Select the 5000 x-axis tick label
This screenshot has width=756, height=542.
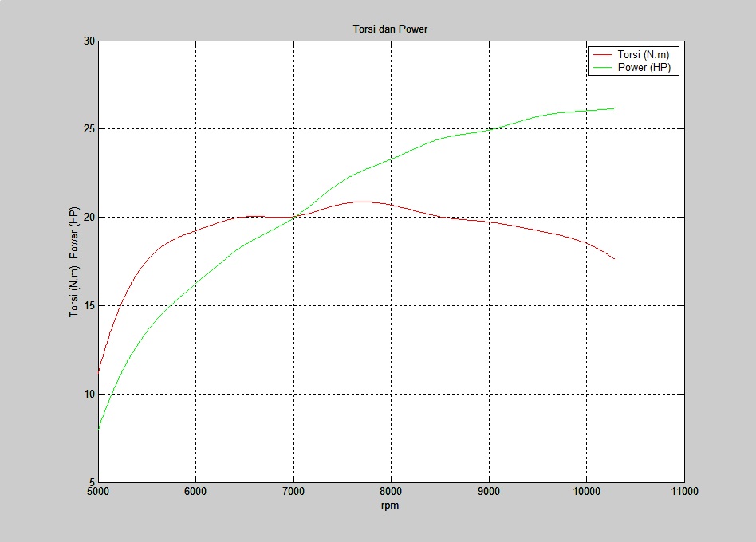(x=98, y=492)
